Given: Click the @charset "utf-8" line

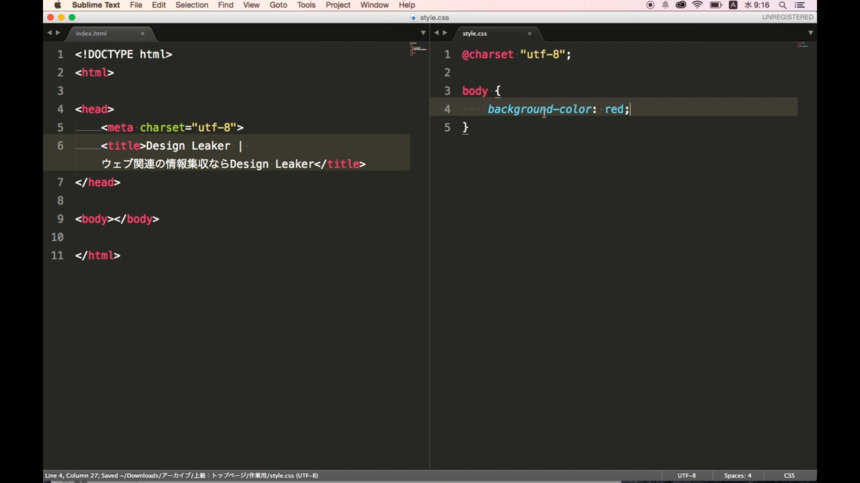Looking at the screenshot, I should tap(516, 54).
